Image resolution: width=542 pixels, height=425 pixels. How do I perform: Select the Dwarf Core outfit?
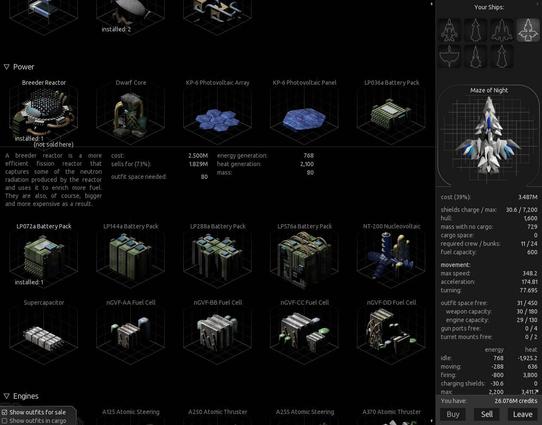(131, 113)
